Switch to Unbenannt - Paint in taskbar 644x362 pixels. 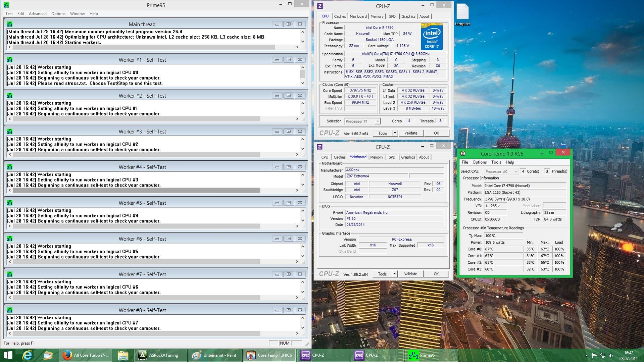point(215,355)
